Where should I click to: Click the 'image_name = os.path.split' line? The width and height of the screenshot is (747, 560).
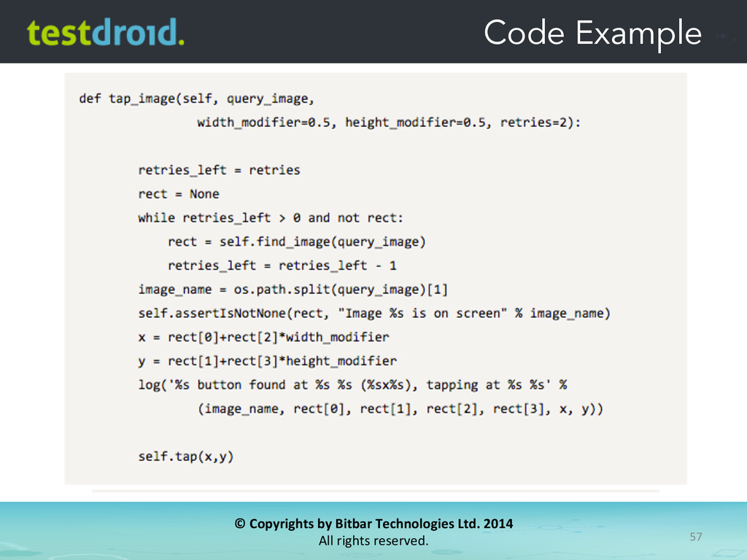pyautogui.click(x=293, y=289)
